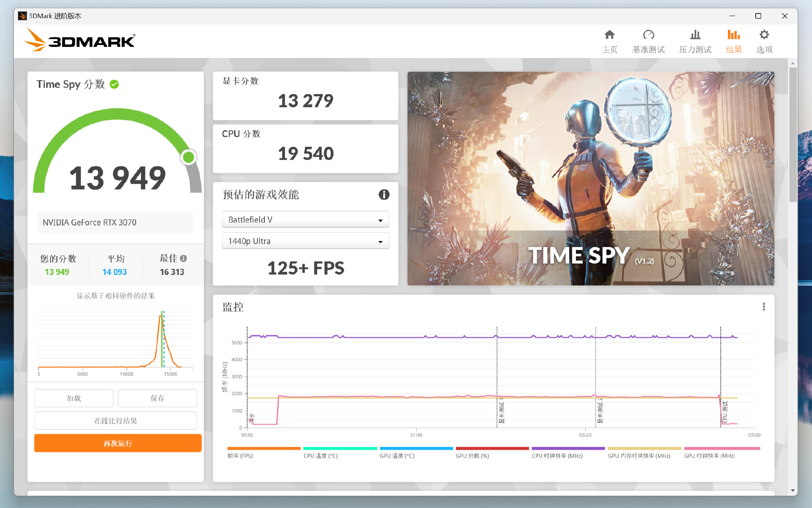
Task: Click the 加载 load button
Action: pos(74,398)
